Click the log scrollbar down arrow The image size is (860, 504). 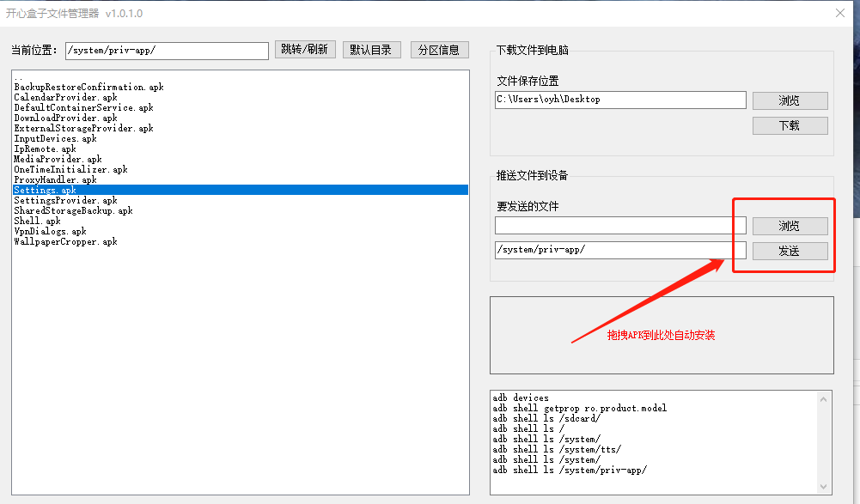[x=823, y=487]
